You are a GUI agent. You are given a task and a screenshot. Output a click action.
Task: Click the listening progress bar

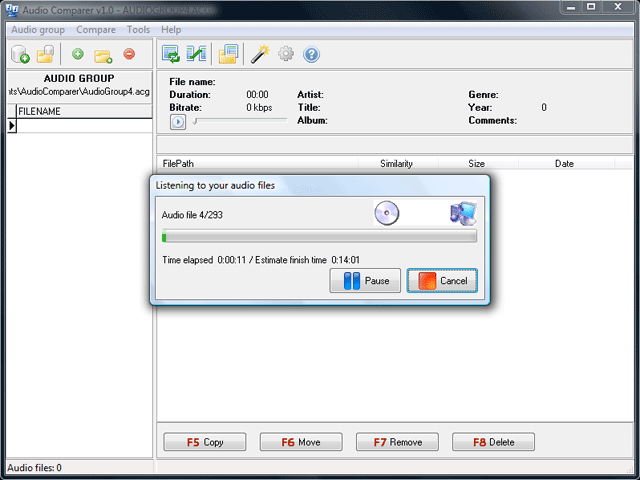click(x=319, y=236)
